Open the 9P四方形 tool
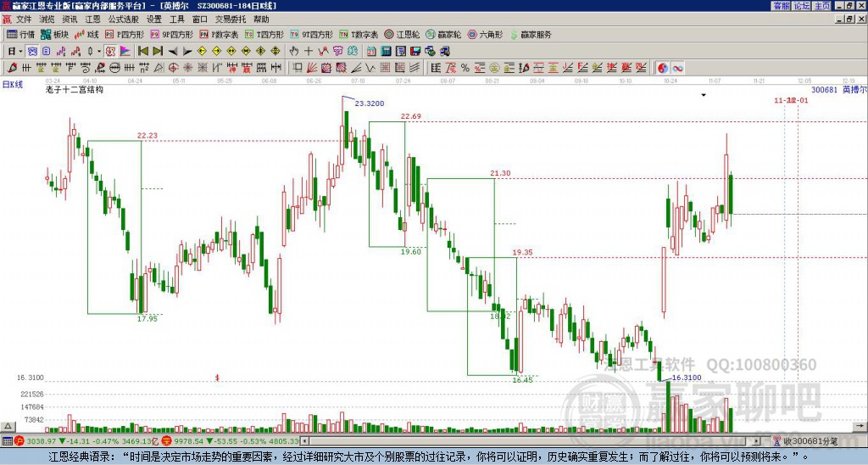 172,34
